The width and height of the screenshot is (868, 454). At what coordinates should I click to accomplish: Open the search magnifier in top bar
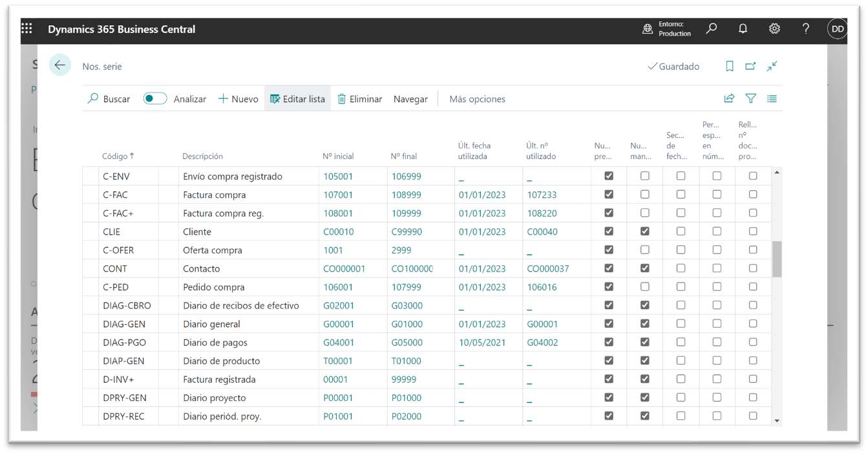click(x=712, y=28)
